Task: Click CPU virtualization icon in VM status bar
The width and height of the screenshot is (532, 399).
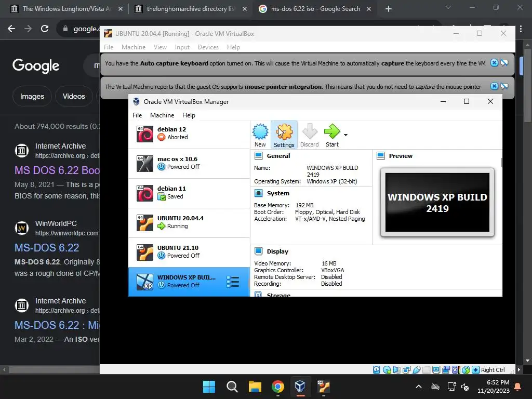Action: pyautogui.click(x=456, y=370)
